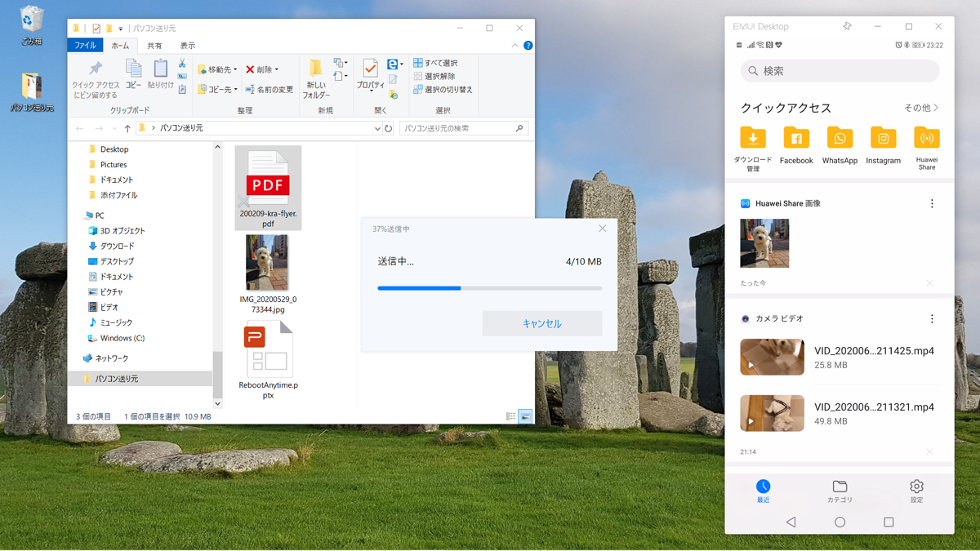980x551 pixels.
Task: Click 選択の切り替え invert selection
Action: tap(442, 90)
